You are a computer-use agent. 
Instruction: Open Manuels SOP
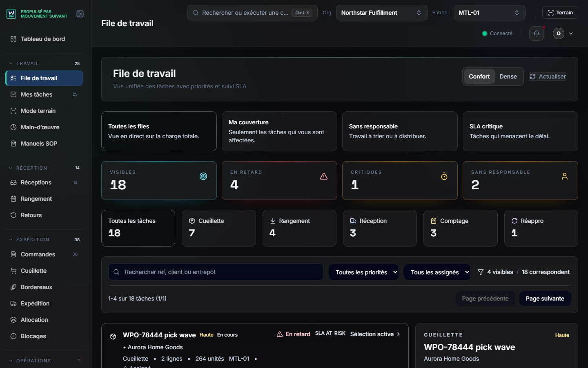(x=44, y=144)
